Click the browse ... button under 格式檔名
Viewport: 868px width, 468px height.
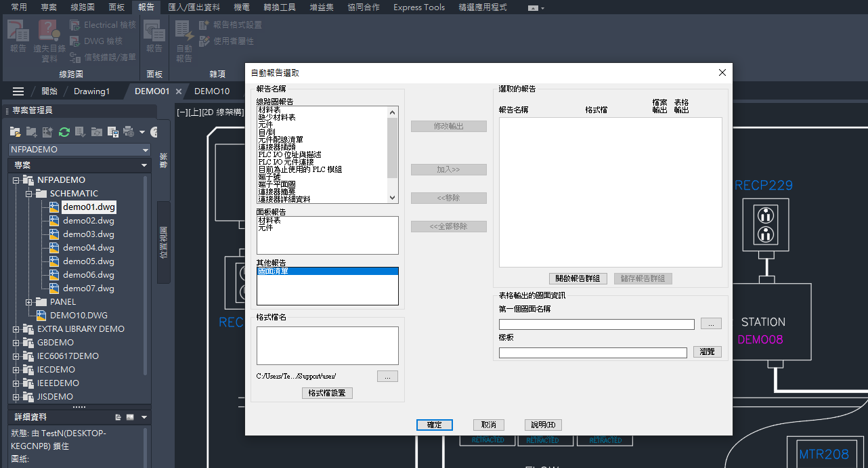387,377
